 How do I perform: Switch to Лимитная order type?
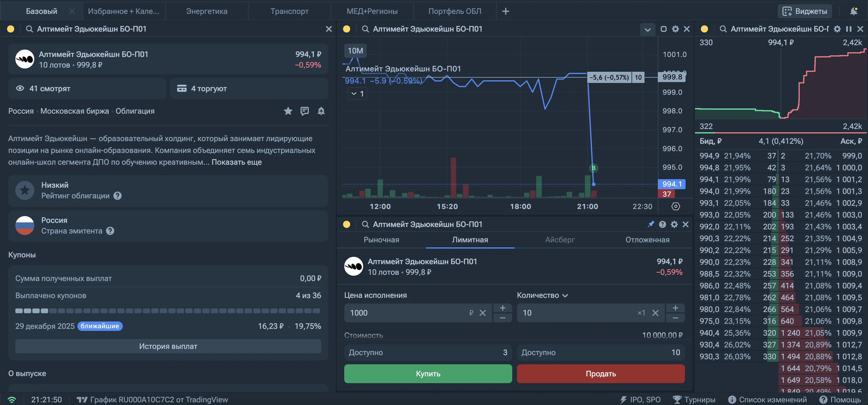point(470,240)
